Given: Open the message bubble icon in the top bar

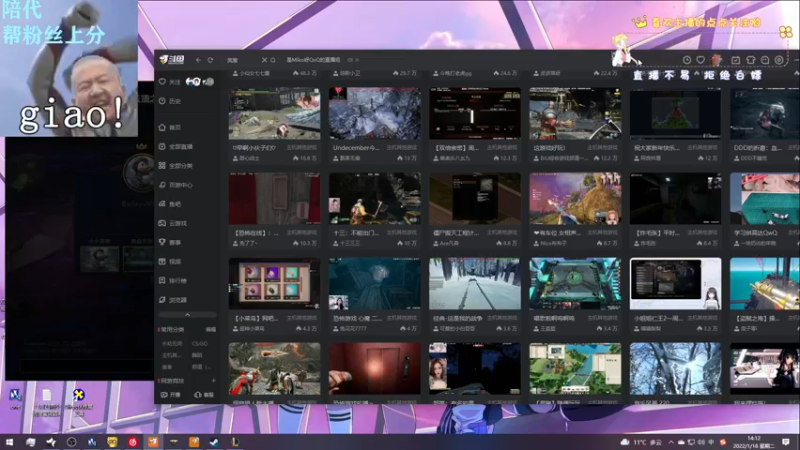Looking at the screenshot, I should point(765,60).
